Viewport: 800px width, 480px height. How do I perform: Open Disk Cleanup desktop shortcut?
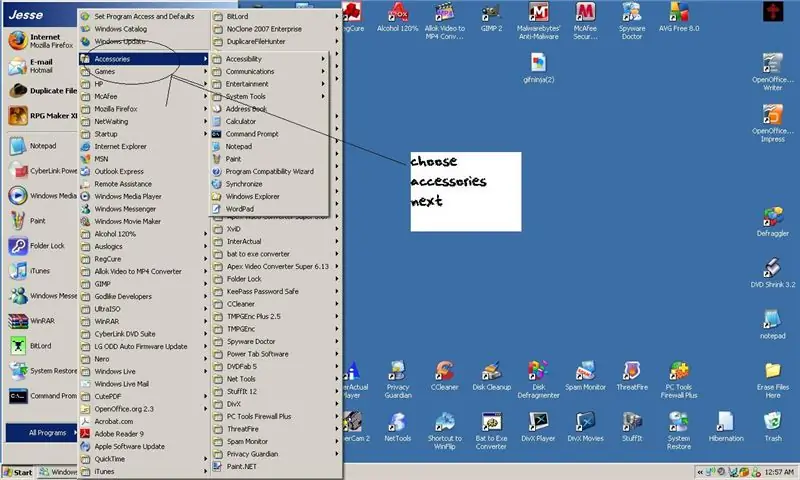[x=491, y=375]
